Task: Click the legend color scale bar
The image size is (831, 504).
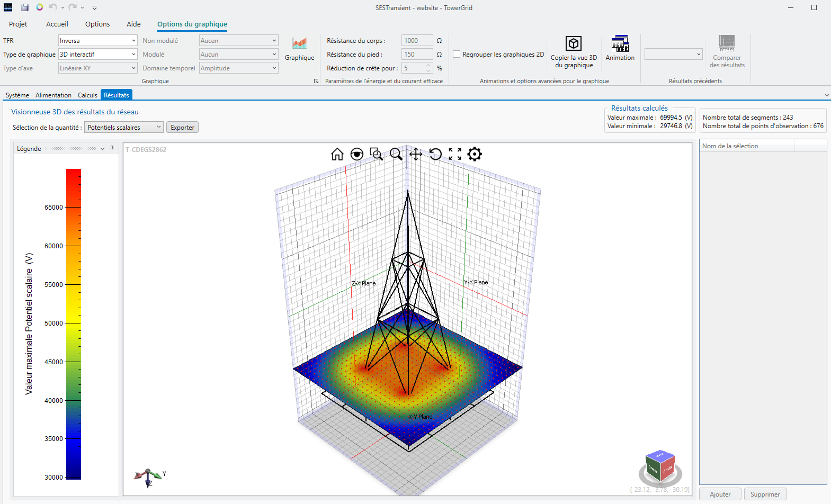Action: (74, 324)
